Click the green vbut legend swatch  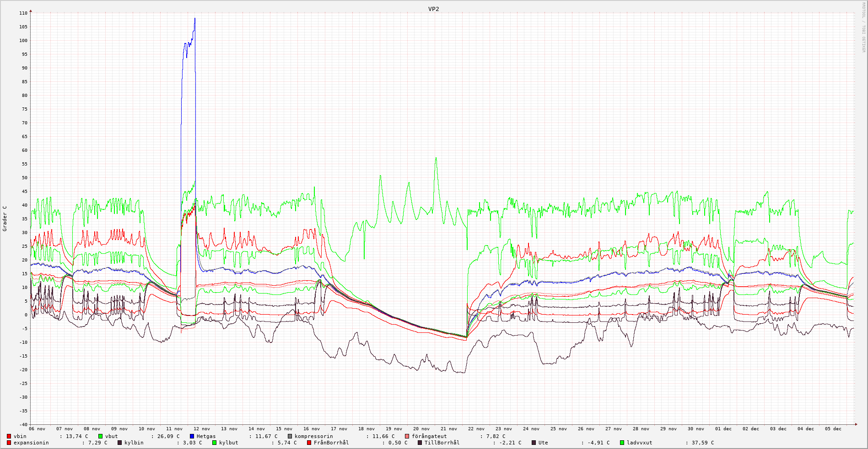[100, 436]
